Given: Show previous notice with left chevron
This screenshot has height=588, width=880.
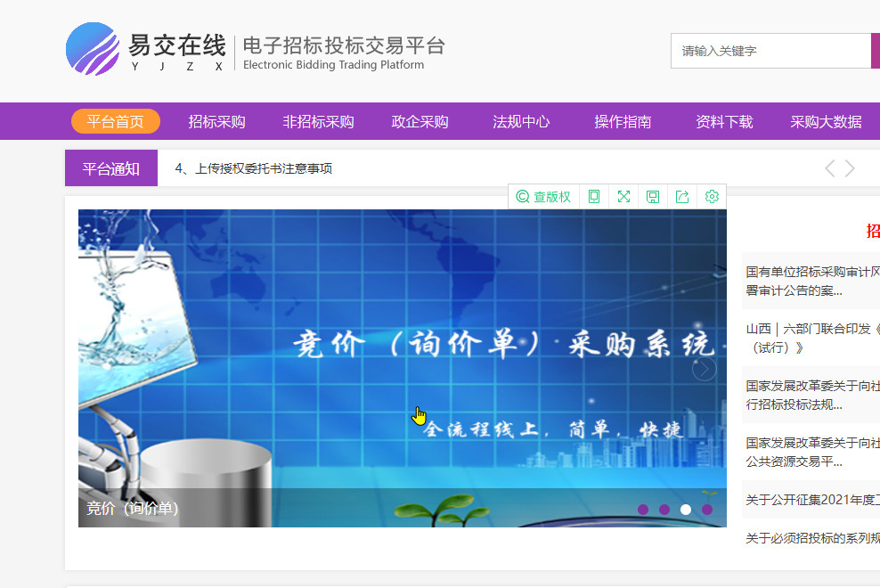Looking at the screenshot, I should pos(830,168).
